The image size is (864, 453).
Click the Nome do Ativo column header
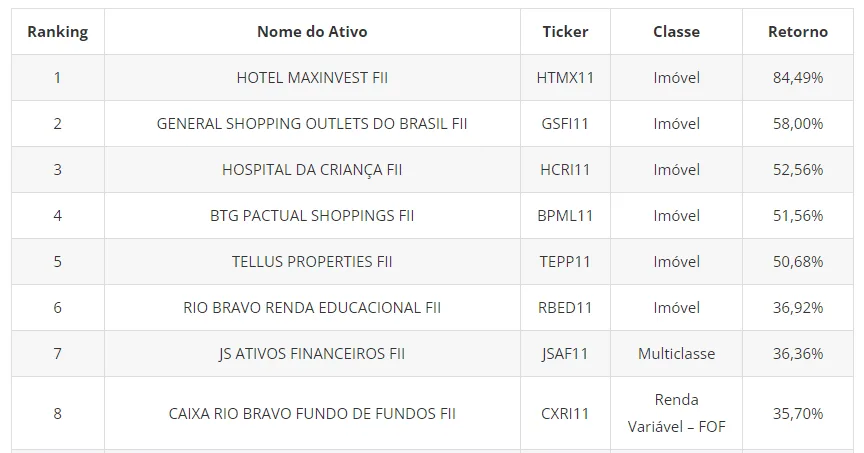(x=312, y=32)
